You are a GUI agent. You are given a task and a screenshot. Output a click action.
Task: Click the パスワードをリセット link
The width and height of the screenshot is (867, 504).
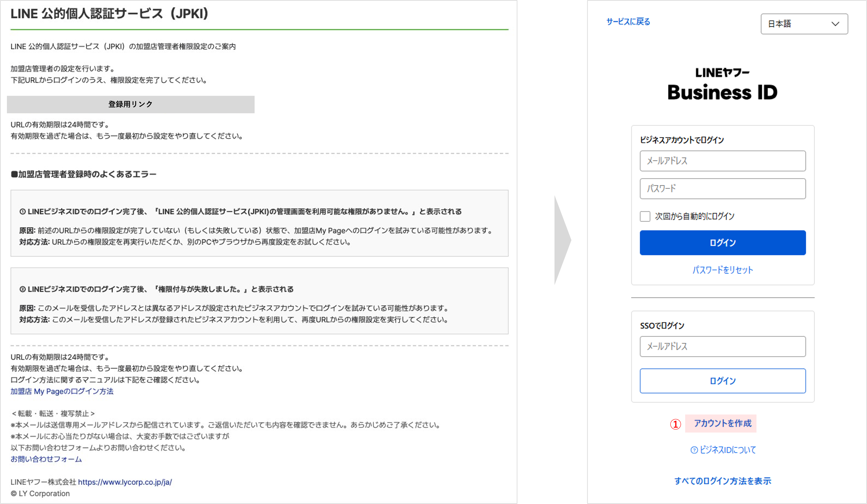click(x=723, y=270)
